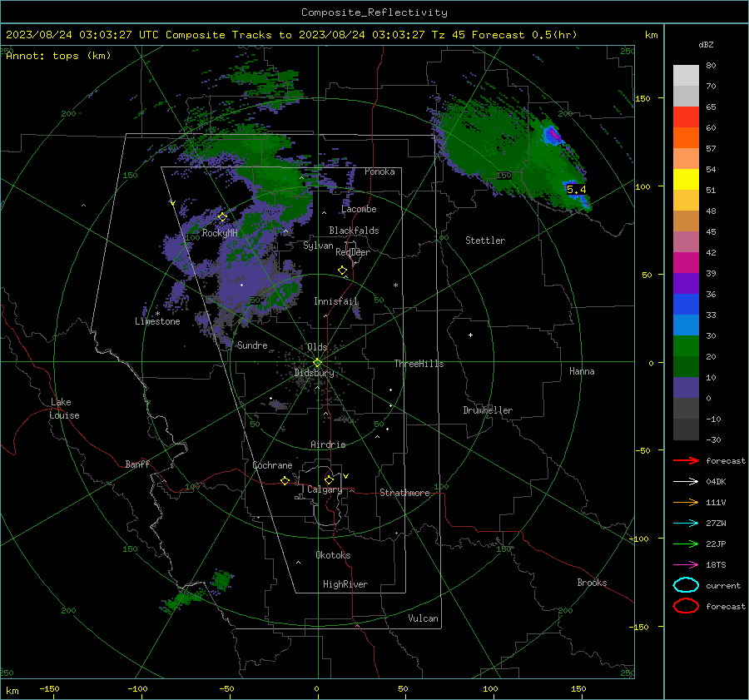The width and height of the screenshot is (749, 700).
Task: Click the orange 111V arrow icon
Action: [686, 502]
